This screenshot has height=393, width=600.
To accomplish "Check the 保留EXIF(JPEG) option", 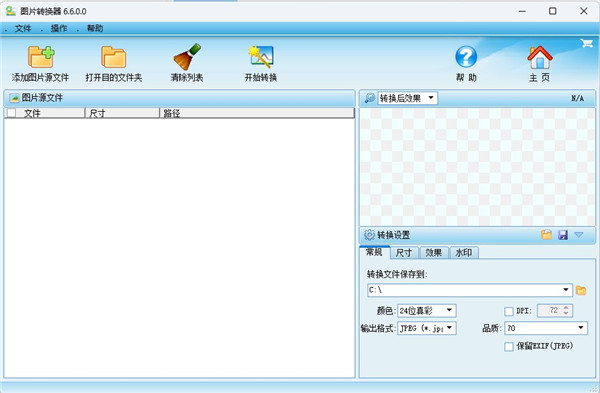I will [509, 347].
